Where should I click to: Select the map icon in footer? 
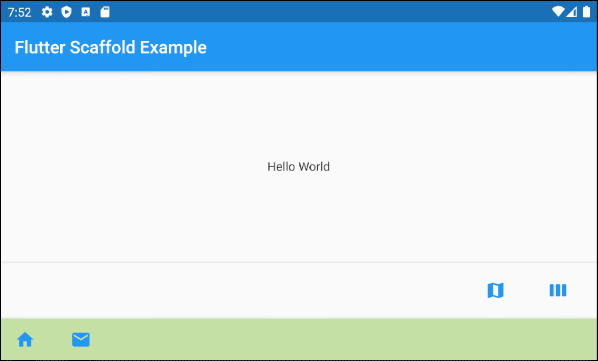point(495,290)
